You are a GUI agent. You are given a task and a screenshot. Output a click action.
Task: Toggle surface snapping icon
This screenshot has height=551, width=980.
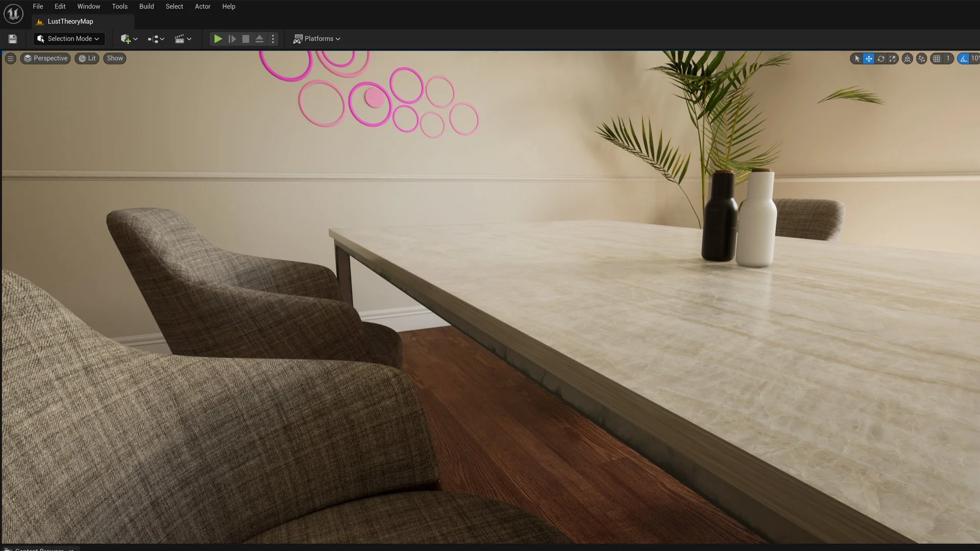921,59
